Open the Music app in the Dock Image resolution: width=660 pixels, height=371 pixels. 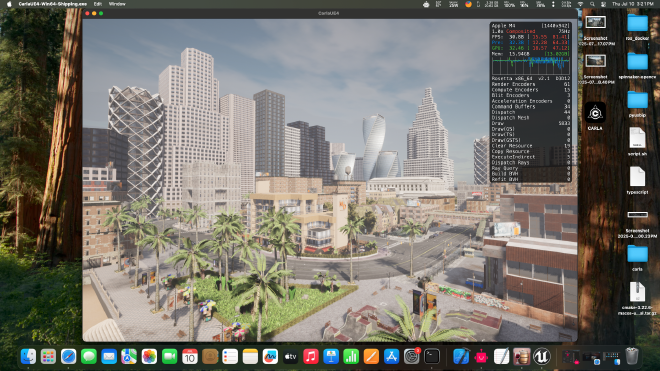(x=311, y=357)
